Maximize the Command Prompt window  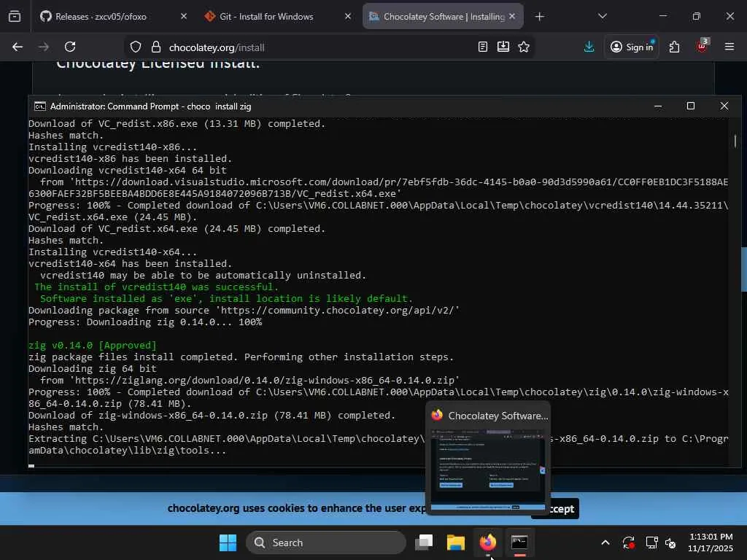click(x=690, y=106)
